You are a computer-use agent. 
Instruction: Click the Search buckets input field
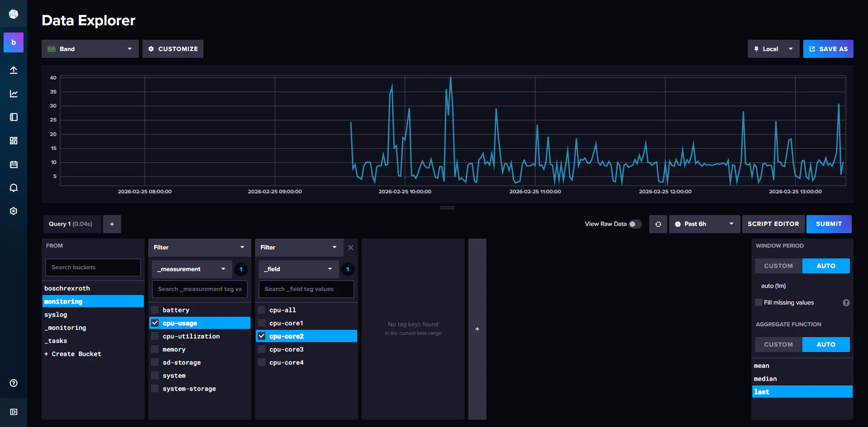93,267
